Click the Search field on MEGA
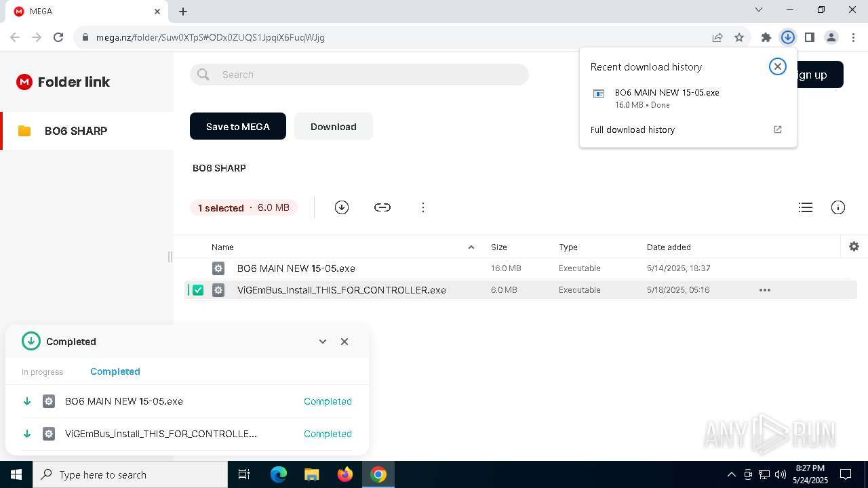The height and width of the screenshot is (488, 868). (359, 75)
